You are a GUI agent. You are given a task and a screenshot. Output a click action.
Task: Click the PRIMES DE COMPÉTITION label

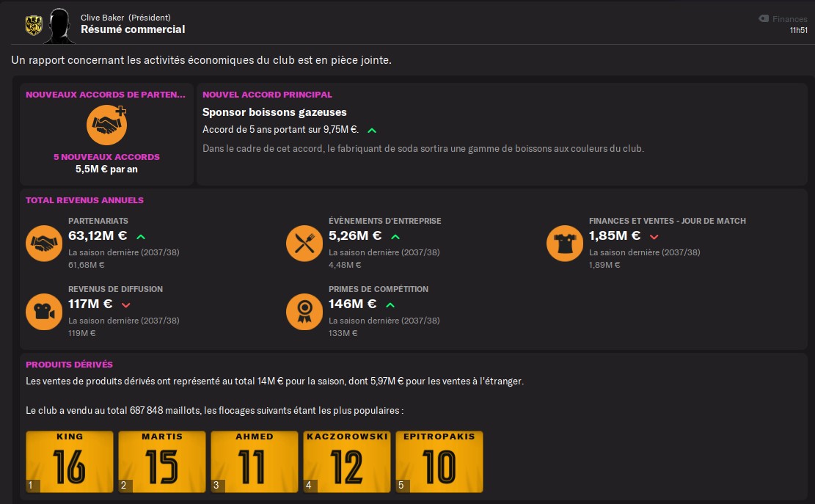(x=379, y=289)
